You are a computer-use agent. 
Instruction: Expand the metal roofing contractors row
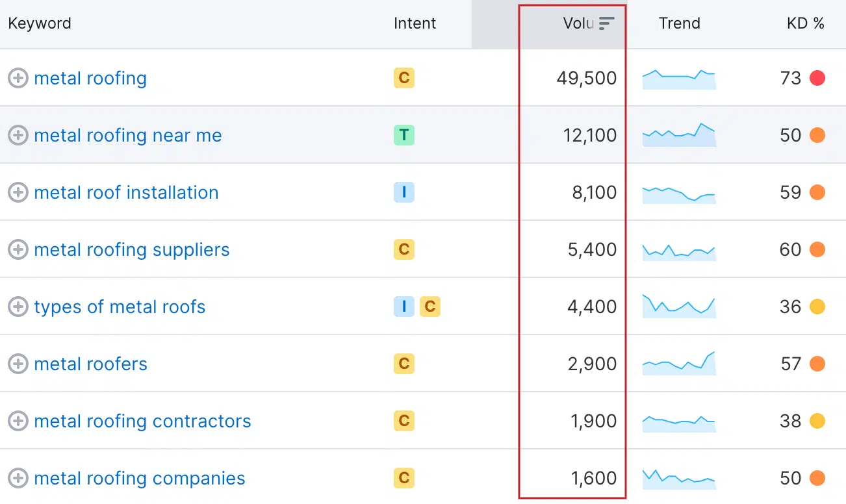(18, 422)
